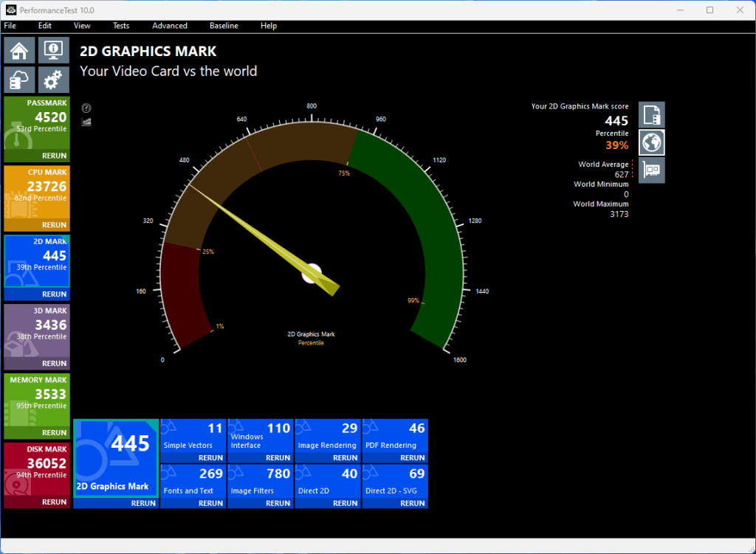Open the File menu
This screenshot has height=554, width=756.
[x=10, y=26]
